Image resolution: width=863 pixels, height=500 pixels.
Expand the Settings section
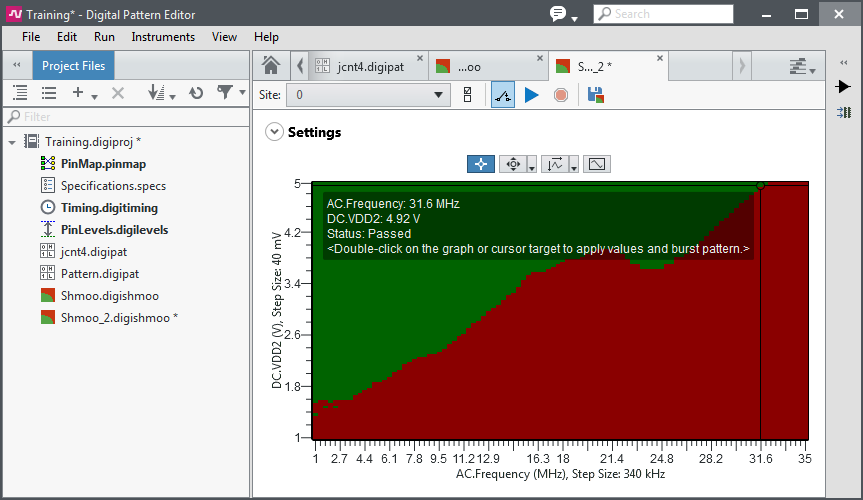(x=274, y=132)
